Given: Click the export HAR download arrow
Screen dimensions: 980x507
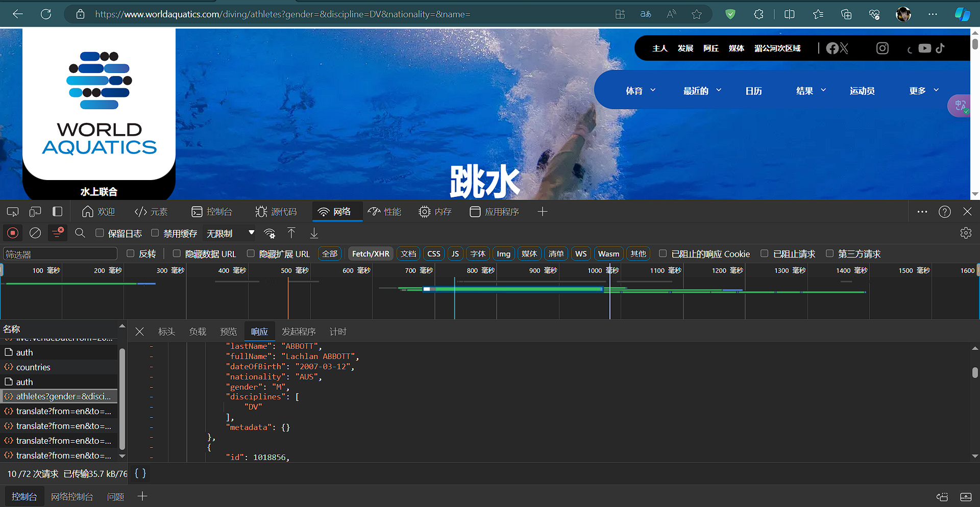Looking at the screenshot, I should click(x=314, y=233).
